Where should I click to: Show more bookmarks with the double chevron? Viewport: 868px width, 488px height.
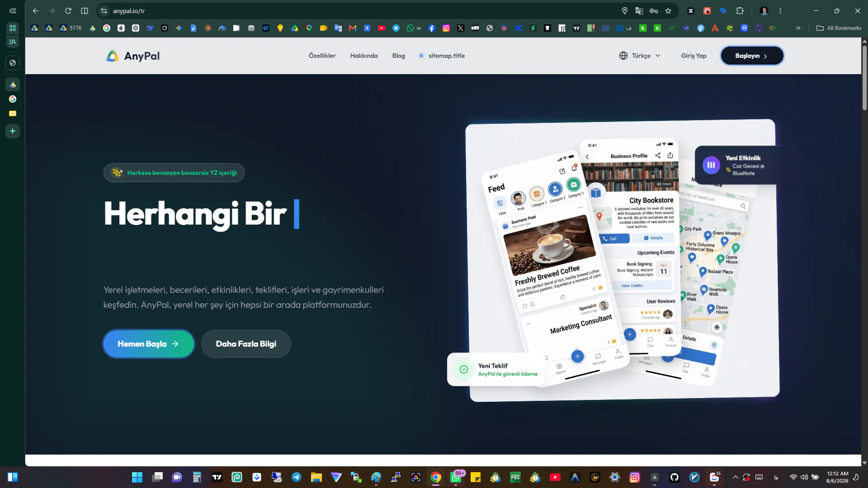pos(798,28)
